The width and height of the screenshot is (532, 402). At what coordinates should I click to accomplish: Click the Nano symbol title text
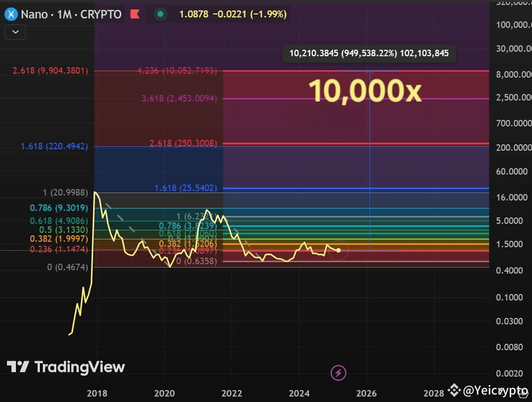point(34,14)
